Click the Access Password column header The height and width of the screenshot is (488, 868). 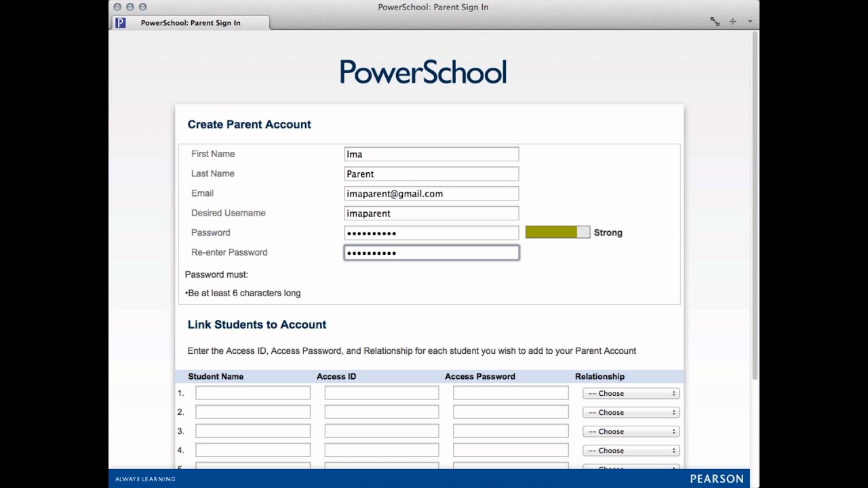(x=480, y=376)
